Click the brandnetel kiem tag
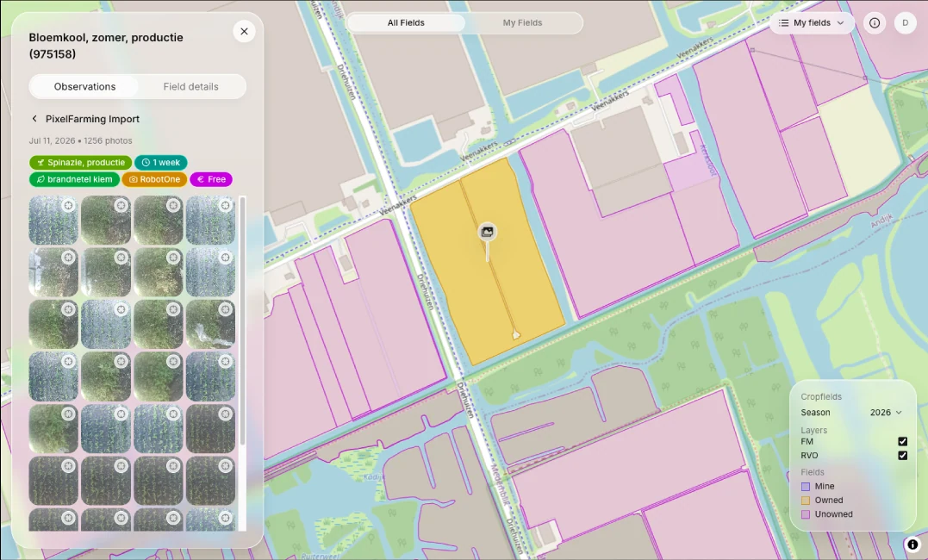 pos(75,179)
